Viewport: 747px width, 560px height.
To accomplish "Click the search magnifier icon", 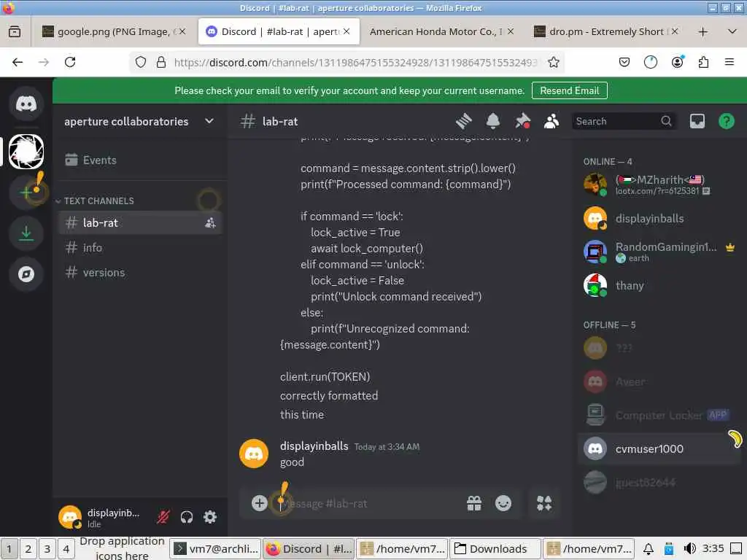I will pos(666,122).
